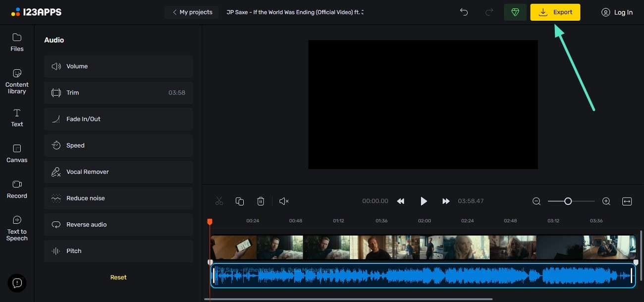Click the split scissors tool
644x302 pixels.
click(219, 201)
